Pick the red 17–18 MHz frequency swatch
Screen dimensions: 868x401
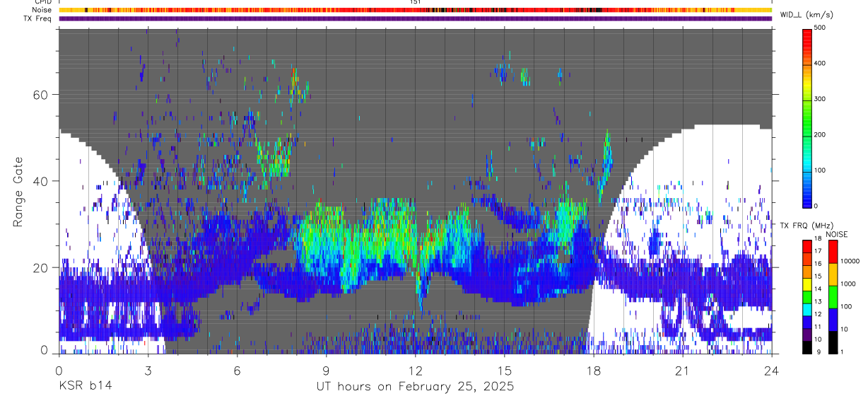[x=807, y=246]
